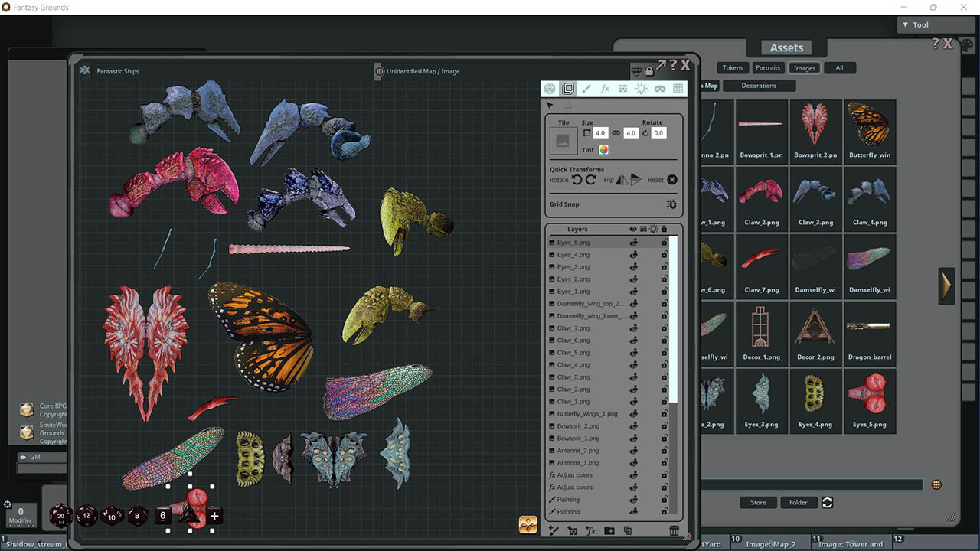Expand the Tool dropdown at top right
Viewport: 980px width, 551px height.
(935, 24)
